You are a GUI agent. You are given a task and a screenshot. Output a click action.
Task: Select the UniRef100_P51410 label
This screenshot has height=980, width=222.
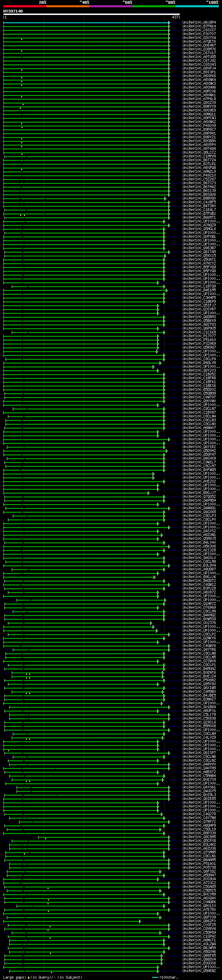[x=199, y=340]
